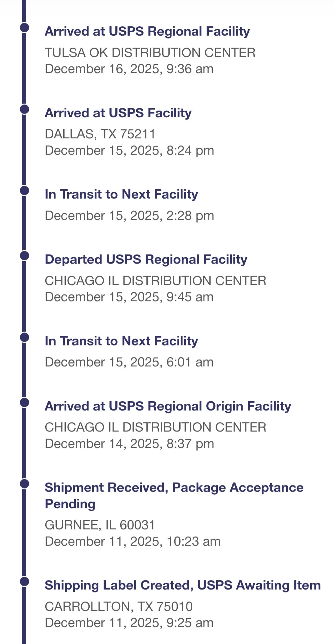Image resolution: width=335 pixels, height=644 pixels.
Task: Click the timeline dot for Shipment Received event
Action: point(24,484)
